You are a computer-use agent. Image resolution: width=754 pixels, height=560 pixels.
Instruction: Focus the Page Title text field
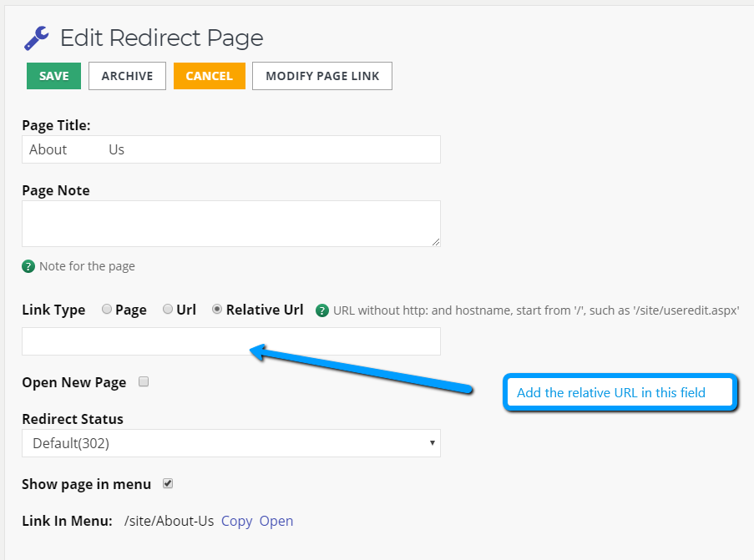[x=230, y=149]
